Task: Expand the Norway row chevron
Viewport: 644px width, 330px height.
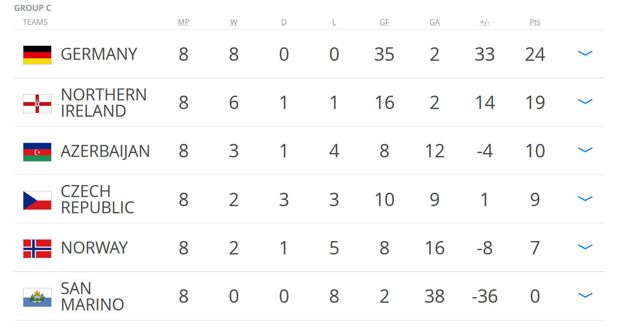Action: click(585, 247)
